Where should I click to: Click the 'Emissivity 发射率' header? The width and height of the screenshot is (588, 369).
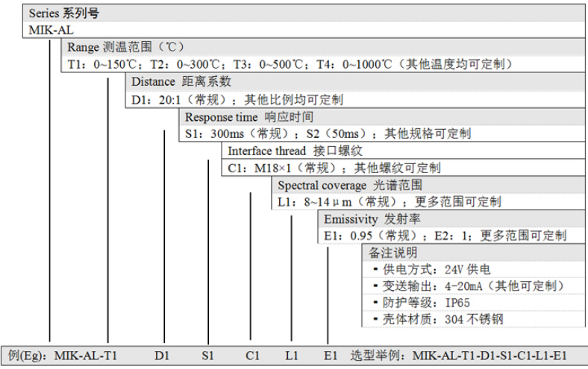click(372, 219)
